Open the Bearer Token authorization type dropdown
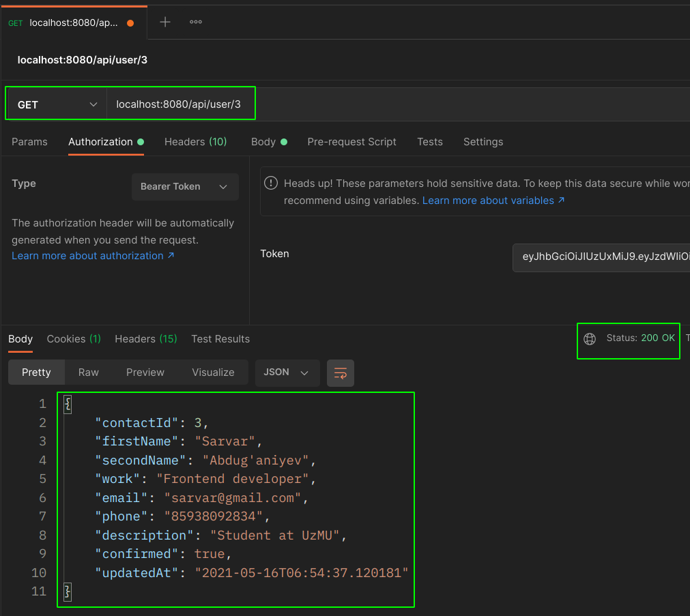The image size is (690, 616). pyautogui.click(x=185, y=186)
